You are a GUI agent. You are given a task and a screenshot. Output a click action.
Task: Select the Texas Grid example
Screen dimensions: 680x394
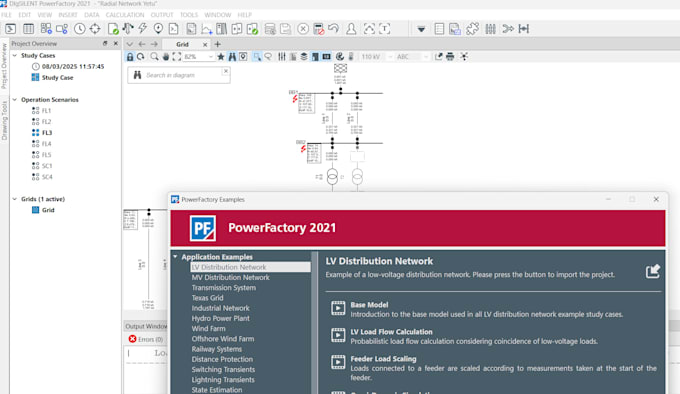coord(208,298)
